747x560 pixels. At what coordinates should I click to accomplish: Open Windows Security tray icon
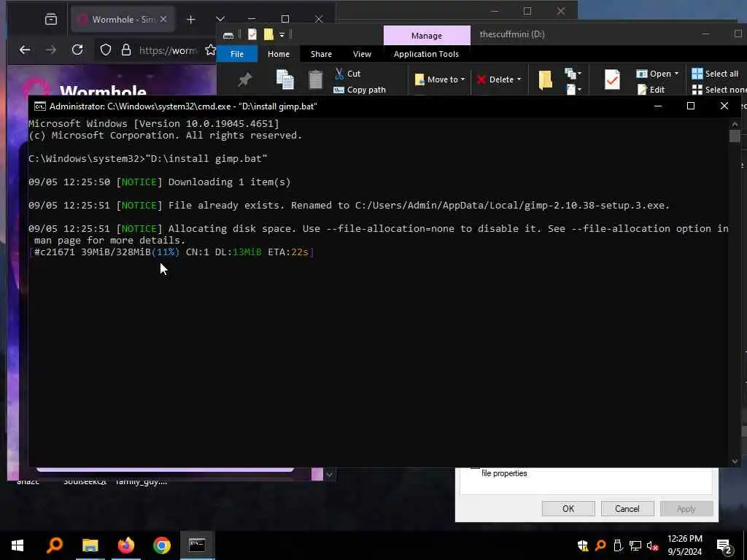coord(582,545)
